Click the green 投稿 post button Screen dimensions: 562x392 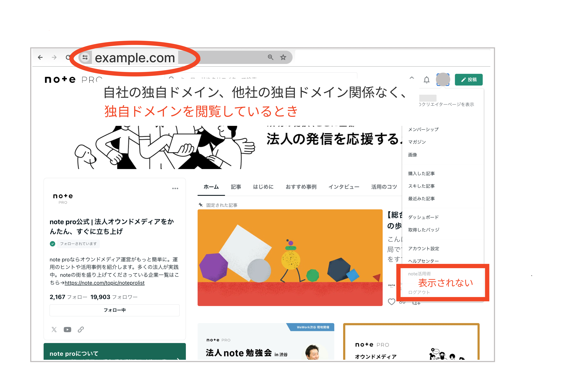pos(469,79)
